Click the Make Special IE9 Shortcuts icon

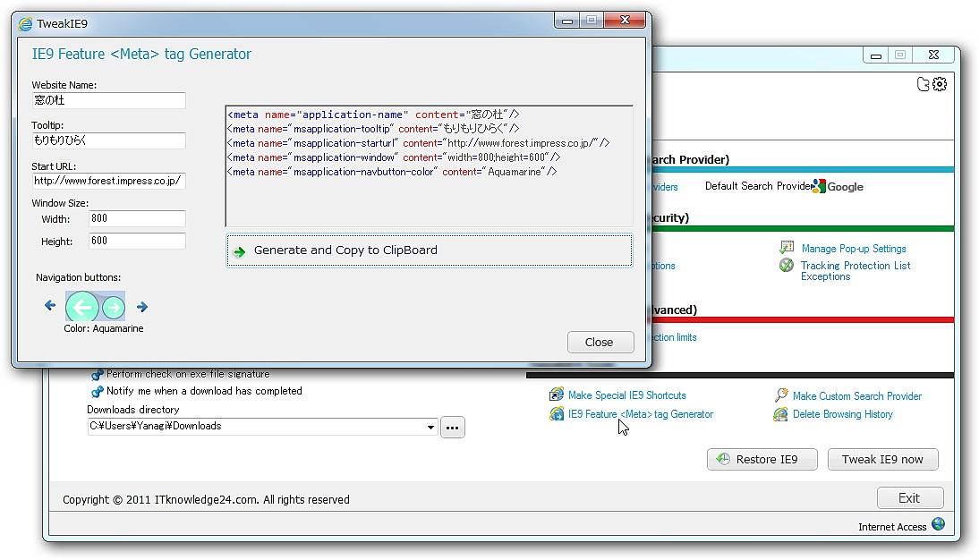(557, 395)
